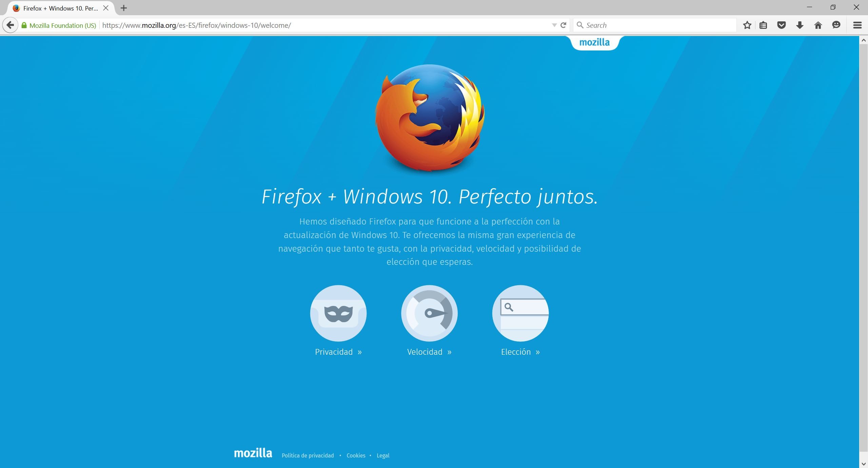
Task: Click the Elección chevron expand arrow
Action: (537, 352)
